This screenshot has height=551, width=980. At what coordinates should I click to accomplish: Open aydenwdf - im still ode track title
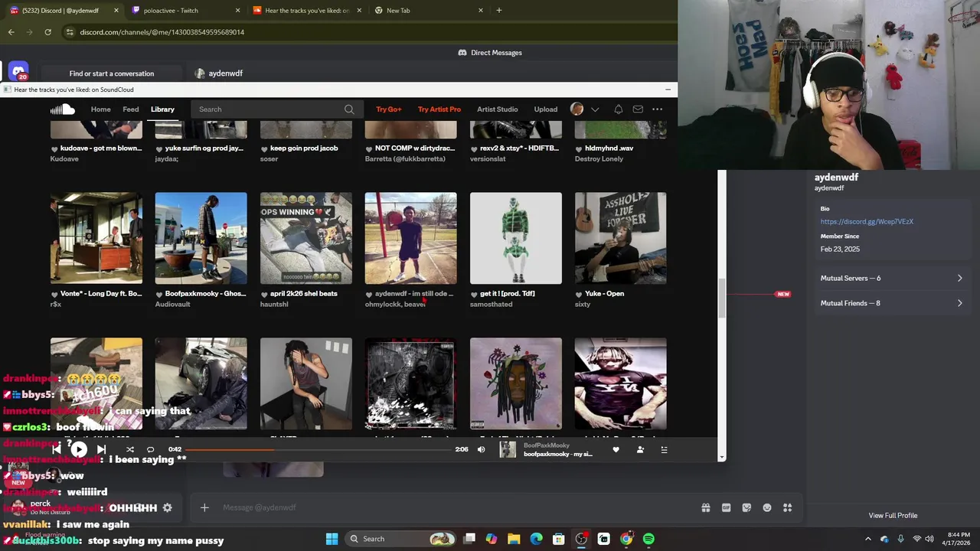(413, 294)
